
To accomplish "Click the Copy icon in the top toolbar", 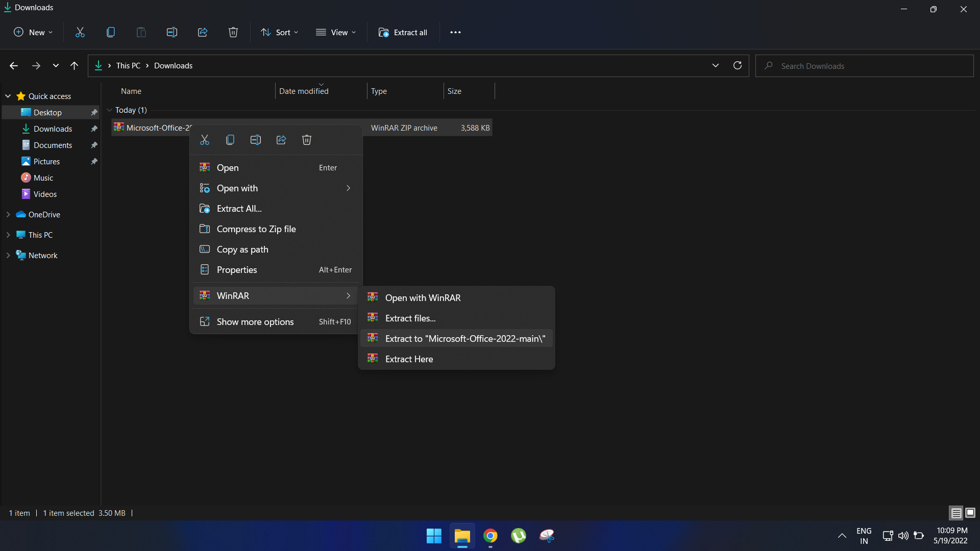I will click(111, 32).
